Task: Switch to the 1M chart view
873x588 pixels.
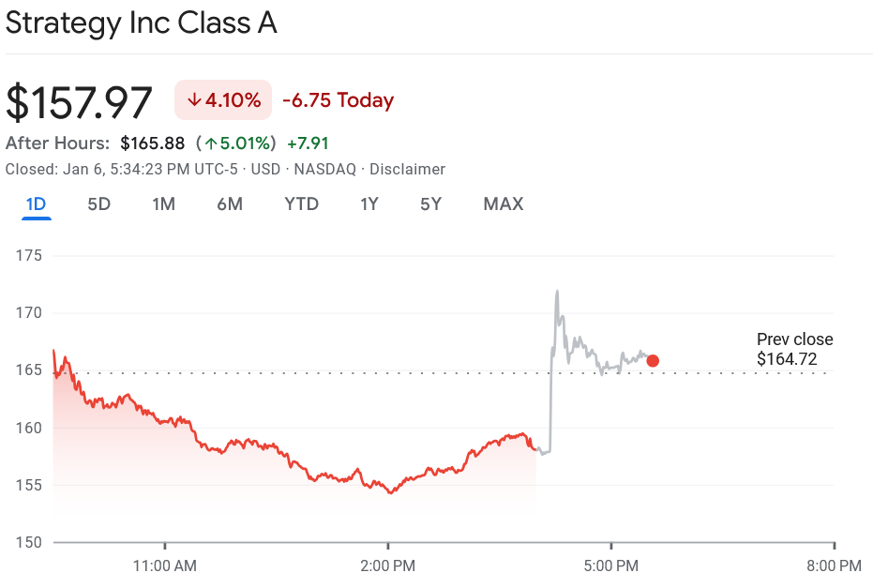Action: pyautogui.click(x=163, y=204)
